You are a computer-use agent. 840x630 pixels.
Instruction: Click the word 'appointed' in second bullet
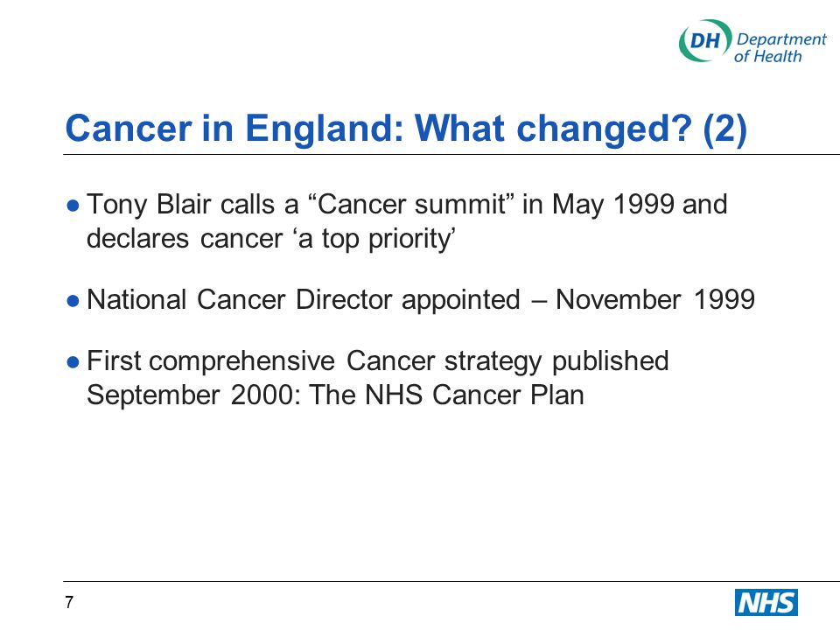coord(461,300)
